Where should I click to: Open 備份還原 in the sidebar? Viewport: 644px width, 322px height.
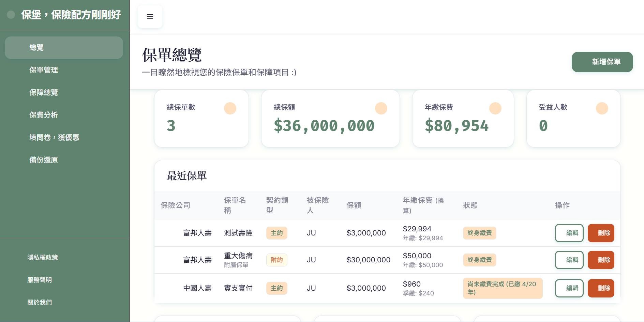(x=44, y=160)
